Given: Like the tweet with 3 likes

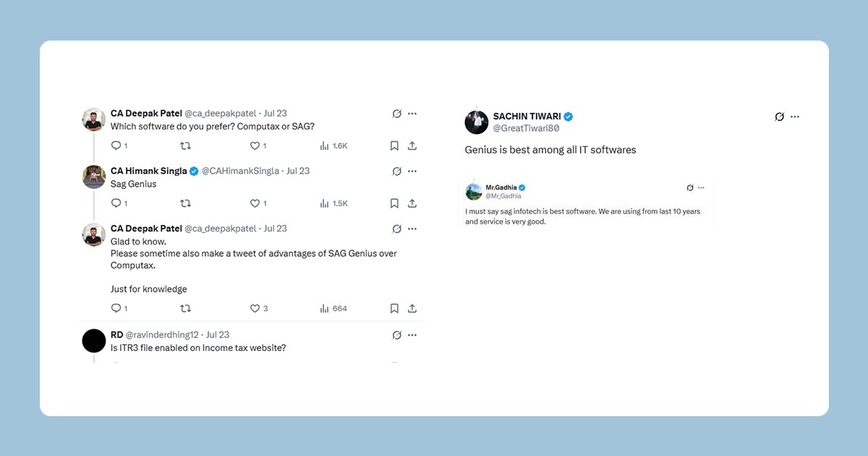Looking at the screenshot, I should [x=255, y=308].
